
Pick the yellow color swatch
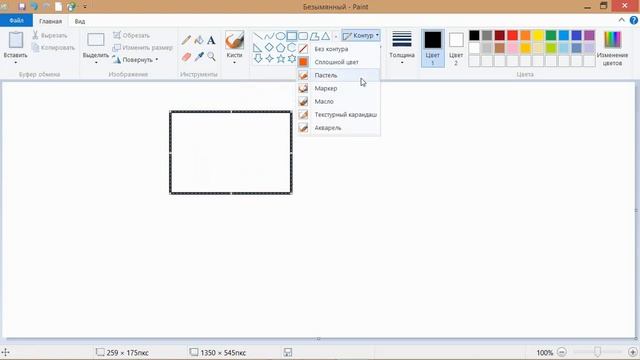pos(538,36)
